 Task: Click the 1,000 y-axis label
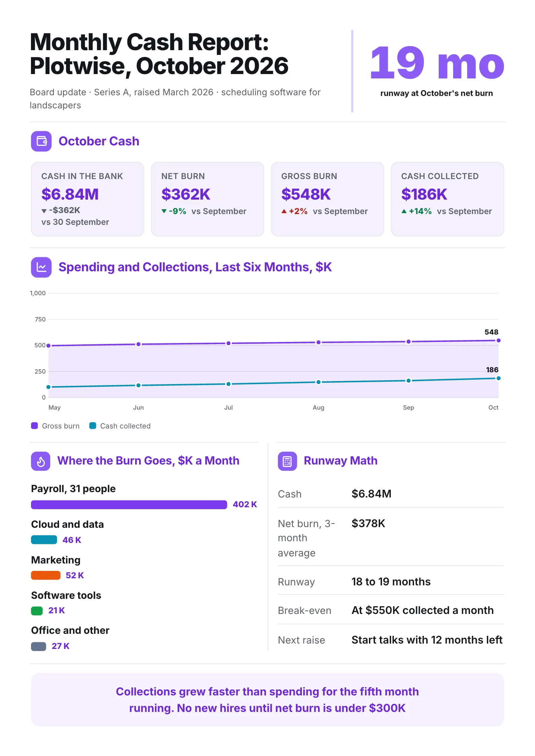pos(38,293)
